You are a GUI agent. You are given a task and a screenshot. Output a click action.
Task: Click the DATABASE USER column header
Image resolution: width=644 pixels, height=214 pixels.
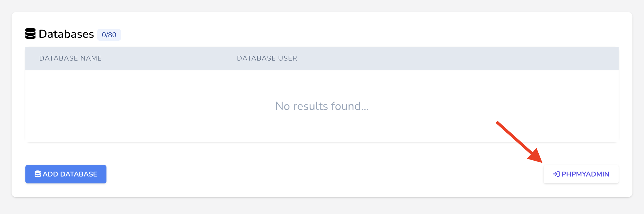267,58
